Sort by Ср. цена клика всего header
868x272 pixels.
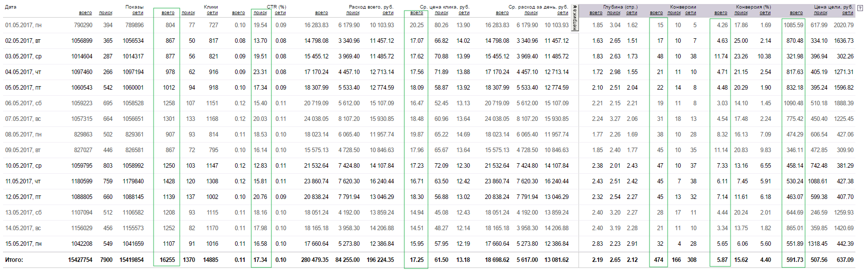[x=416, y=13]
